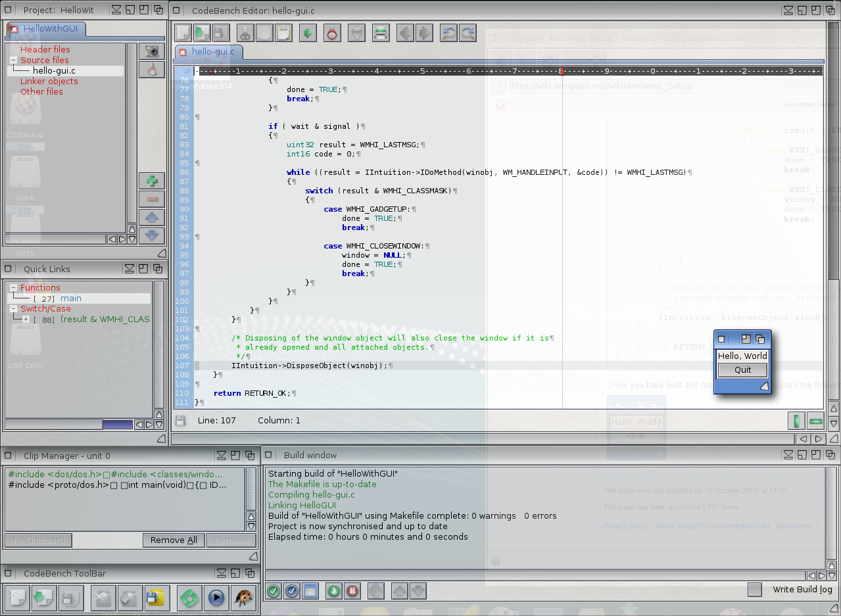Screen dimensions: 841x616
Task: Click the undo icon in editor toolbar
Action: (449, 32)
